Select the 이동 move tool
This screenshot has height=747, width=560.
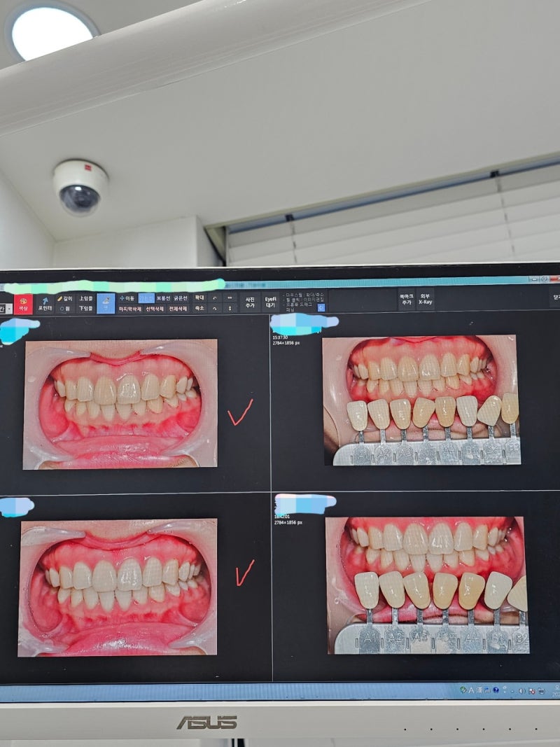127,298
